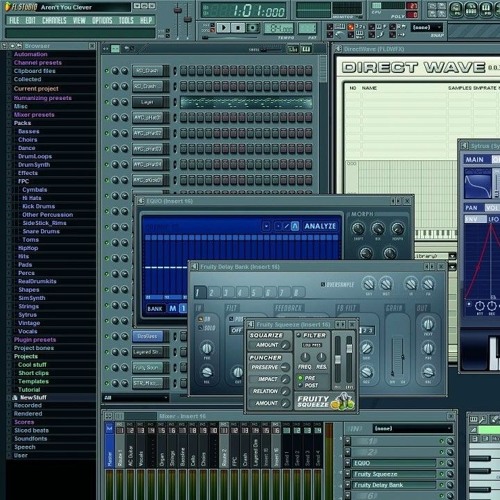Open the HELP menu
The width and height of the screenshot is (500, 500).
click(146, 20)
